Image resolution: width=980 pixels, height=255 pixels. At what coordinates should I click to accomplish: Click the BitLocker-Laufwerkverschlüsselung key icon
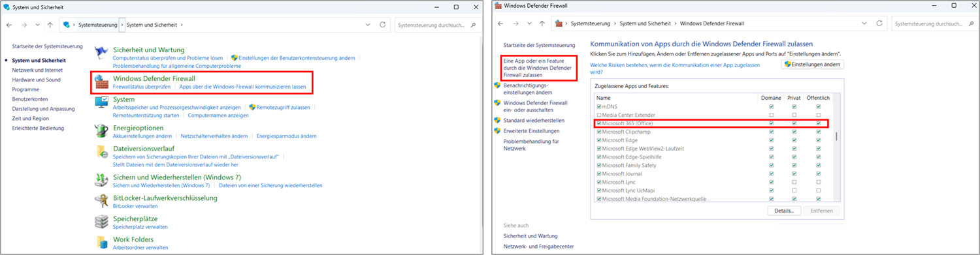point(102,201)
